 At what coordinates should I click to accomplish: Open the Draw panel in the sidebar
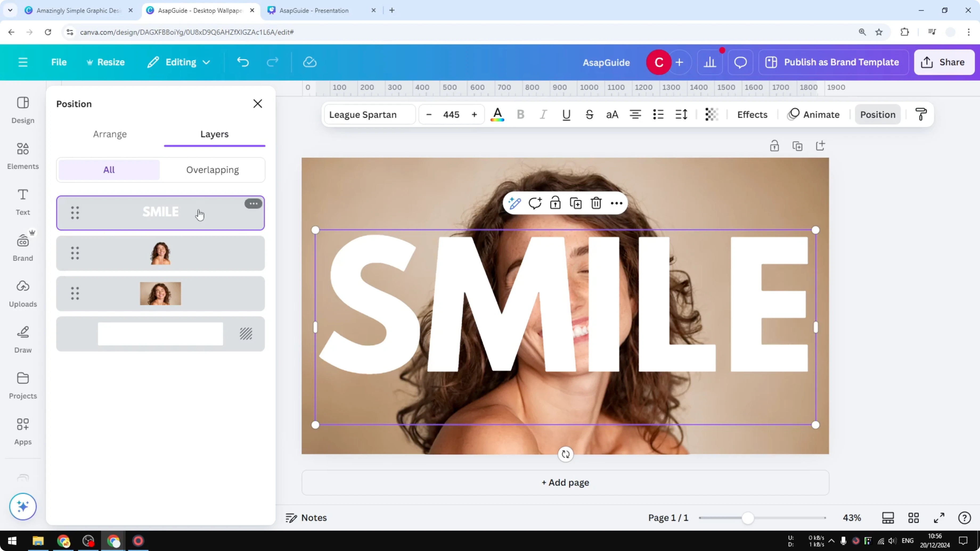coord(22,338)
